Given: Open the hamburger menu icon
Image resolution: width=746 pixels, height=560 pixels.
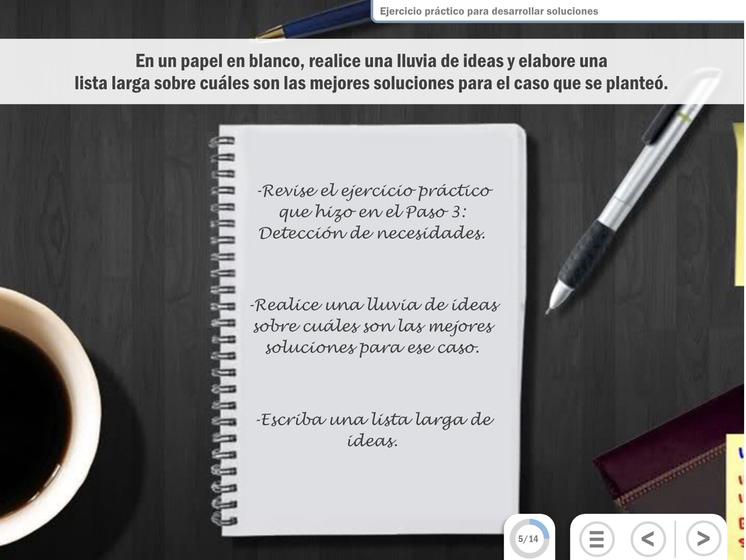Looking at the screenshot, I should tap(597, 538).
